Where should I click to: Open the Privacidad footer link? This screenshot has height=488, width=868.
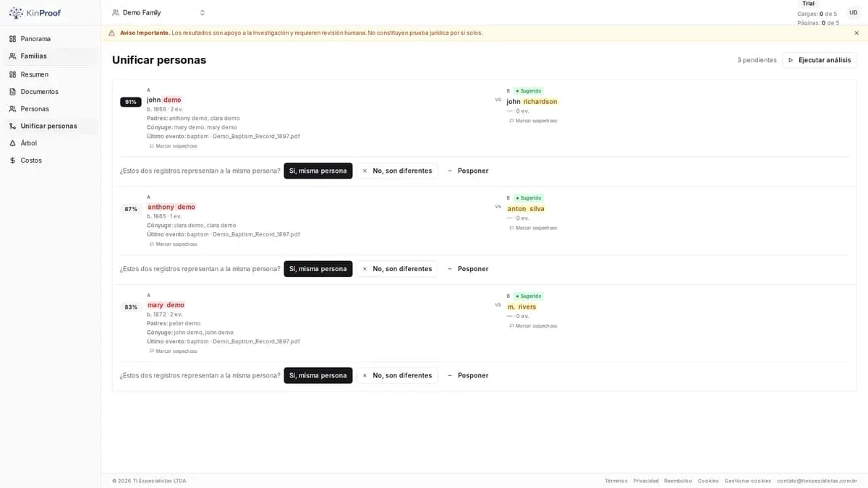click(646, 481)
